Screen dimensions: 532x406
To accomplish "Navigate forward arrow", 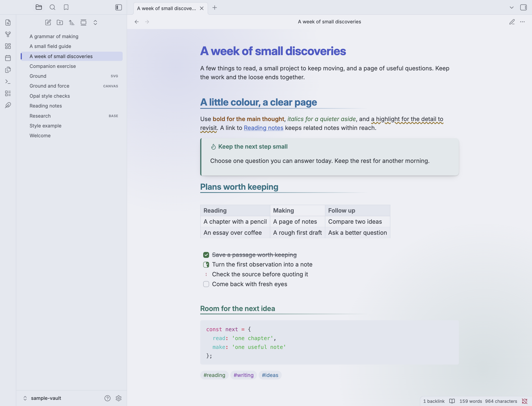I will tap(147, 22).
